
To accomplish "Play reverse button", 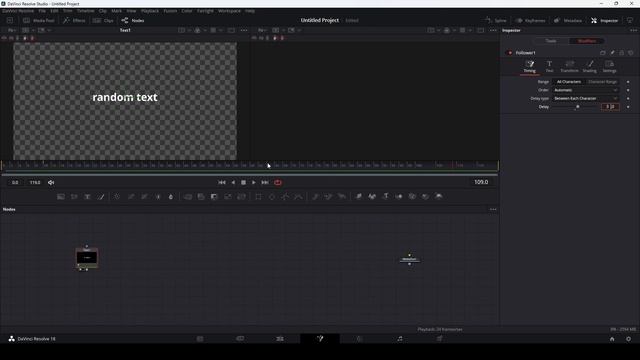I will [233, 182].
